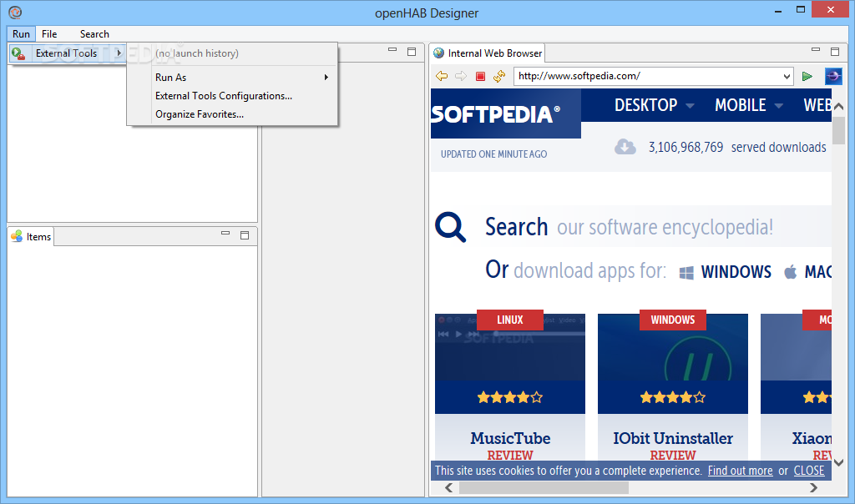Screen dimensions: 855x504
Task: Click IObit Uninstaller star rating
Action: 673,397
